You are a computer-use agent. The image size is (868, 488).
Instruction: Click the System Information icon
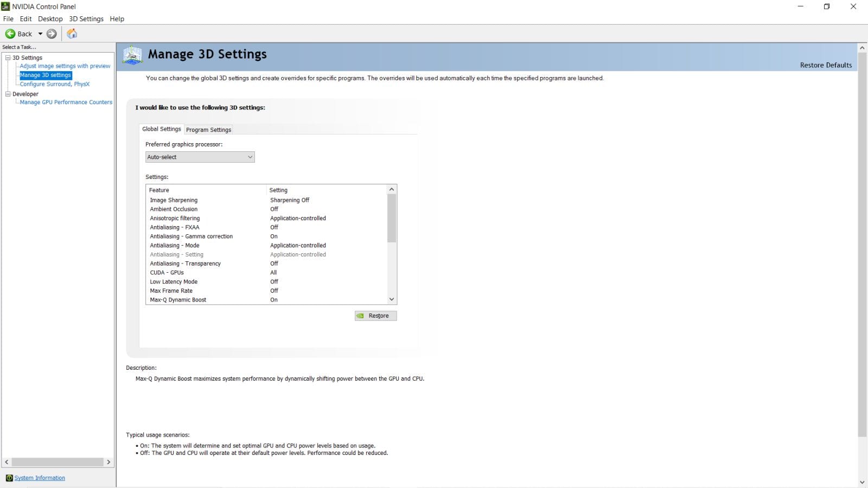tap(9, 478)
